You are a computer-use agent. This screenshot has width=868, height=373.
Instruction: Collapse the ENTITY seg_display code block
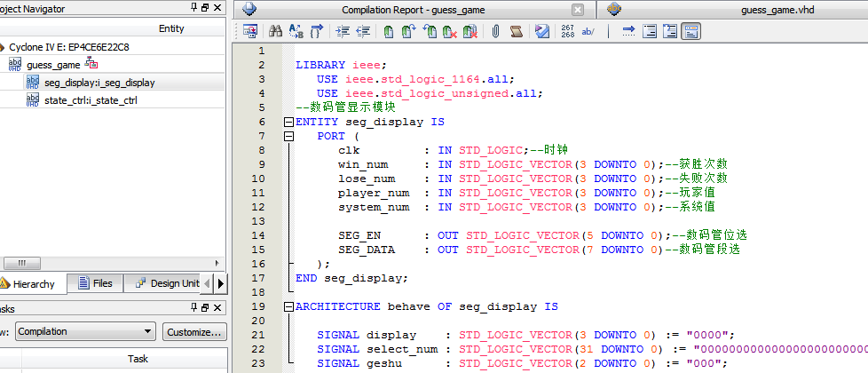click(x=288, y=122)
